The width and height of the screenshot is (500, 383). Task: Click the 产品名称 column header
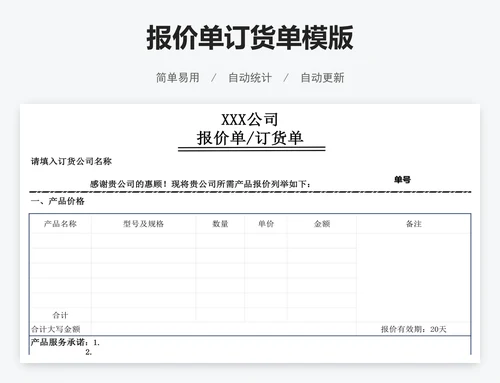point(60,224)
